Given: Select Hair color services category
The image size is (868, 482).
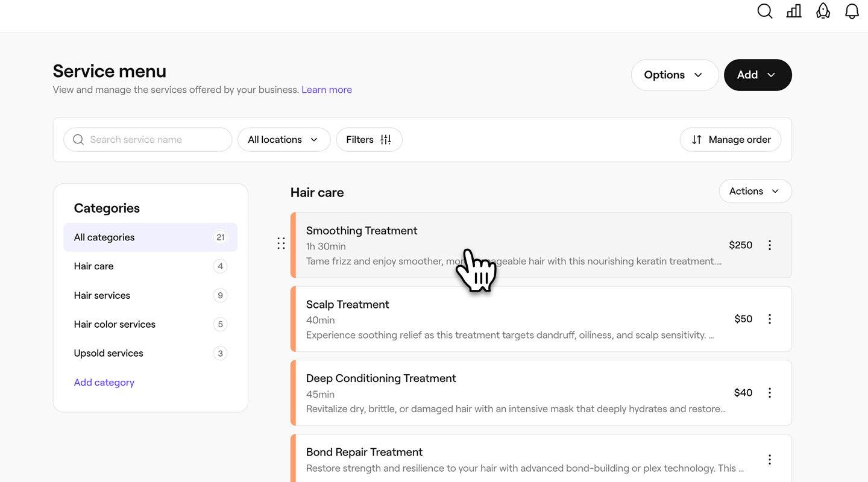Looking at the screenshot, I should (115, 324).
